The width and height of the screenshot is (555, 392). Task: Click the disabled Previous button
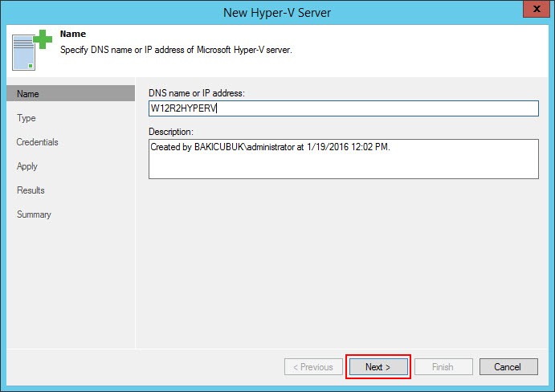pos(313,367)
